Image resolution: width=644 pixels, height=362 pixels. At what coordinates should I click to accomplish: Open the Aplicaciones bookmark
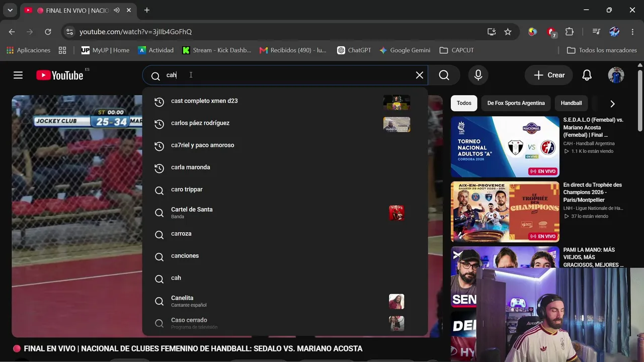(29, 50)
